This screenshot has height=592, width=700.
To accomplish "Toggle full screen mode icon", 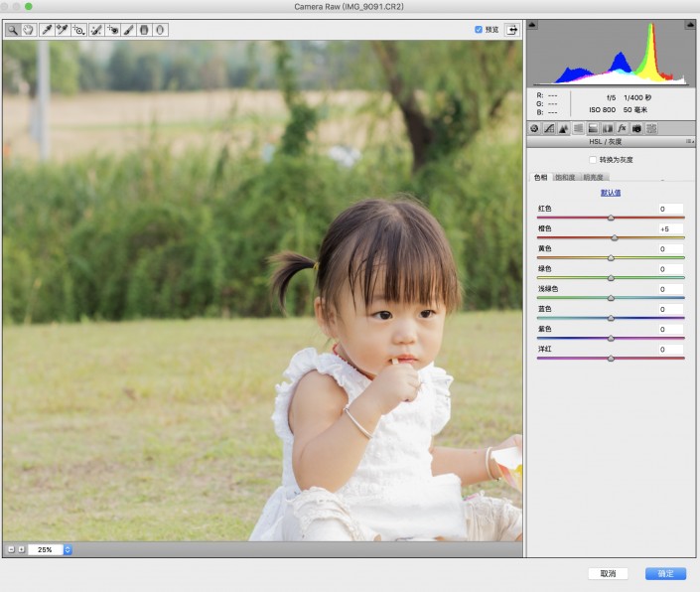I will tap(512, 30).
